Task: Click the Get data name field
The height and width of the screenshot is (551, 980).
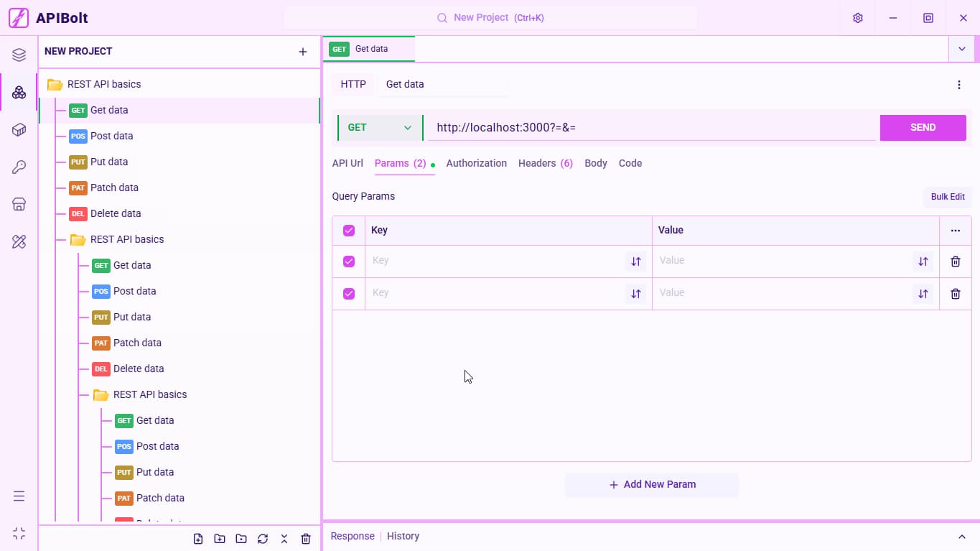Action: pos(443,84)
